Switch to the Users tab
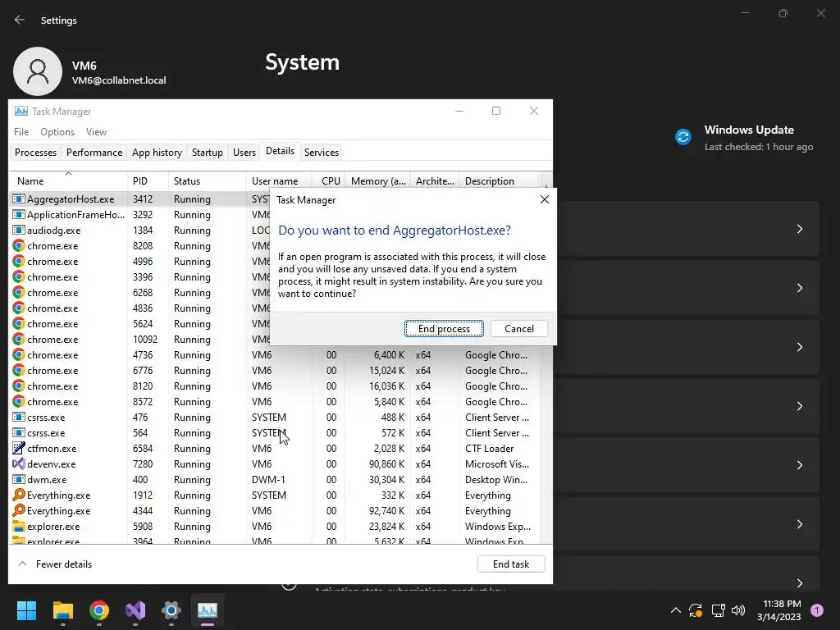The height and width of the screenshot is (630, 840). [244, 152]
